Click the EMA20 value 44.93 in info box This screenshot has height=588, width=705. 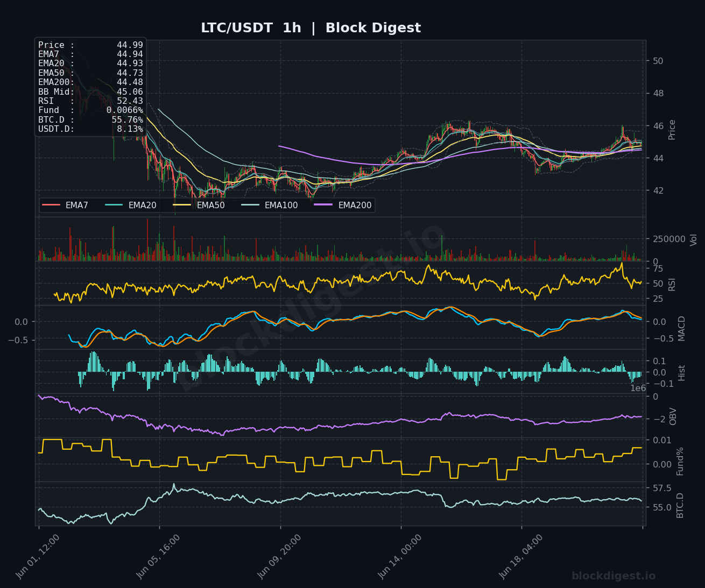coord(130,63)
